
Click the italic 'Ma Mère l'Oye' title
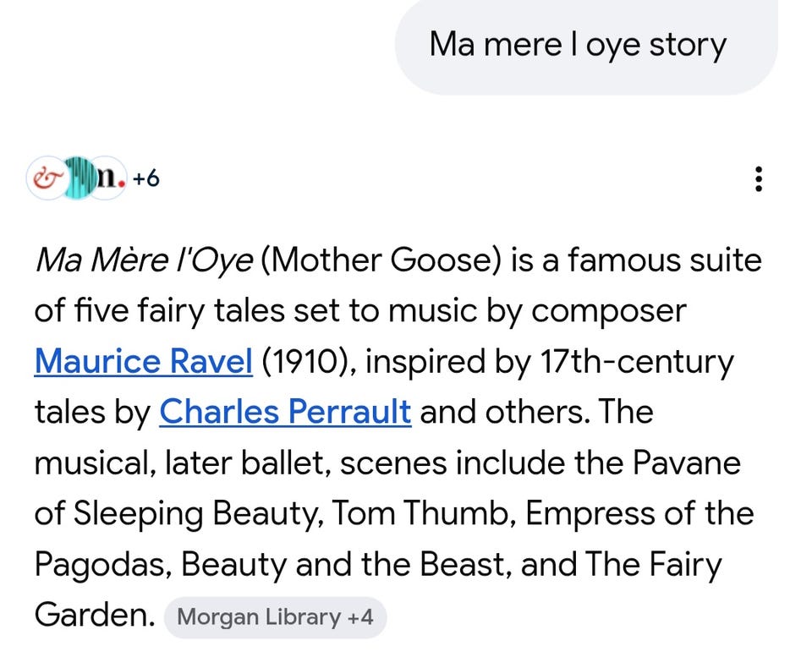(x=143, y=260)
